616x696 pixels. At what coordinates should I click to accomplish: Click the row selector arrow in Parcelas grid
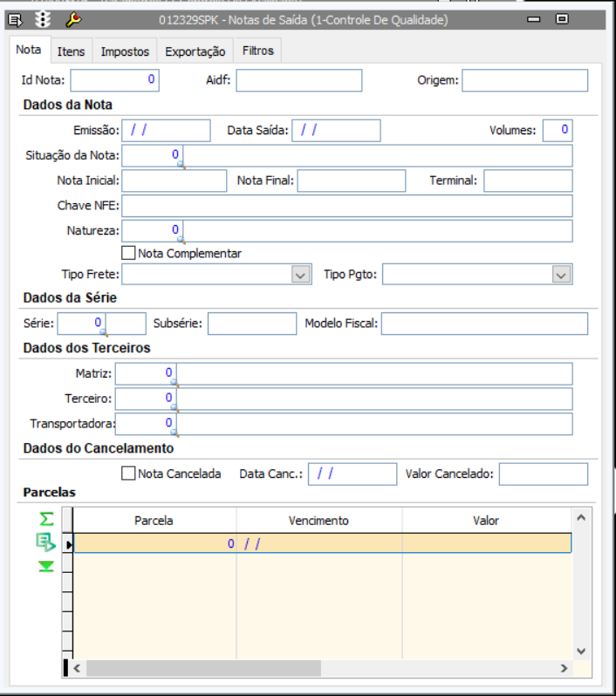68,543
